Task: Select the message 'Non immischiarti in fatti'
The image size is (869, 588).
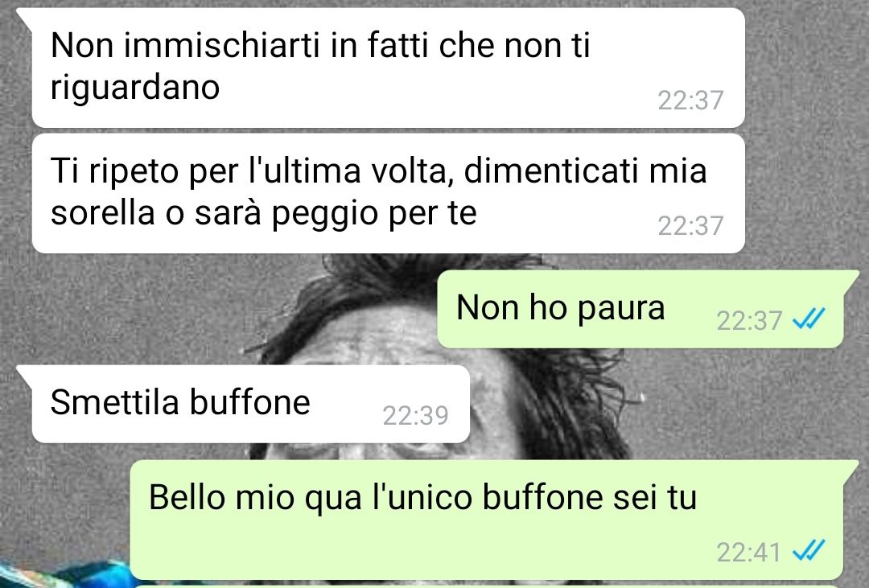Action: click(x=388, y=68)
